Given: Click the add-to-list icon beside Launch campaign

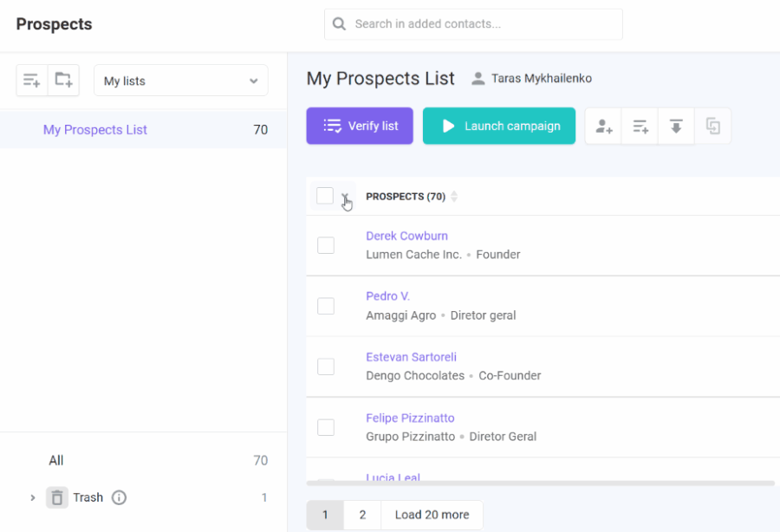Looking at the screenshot, I should pos(640,127).
